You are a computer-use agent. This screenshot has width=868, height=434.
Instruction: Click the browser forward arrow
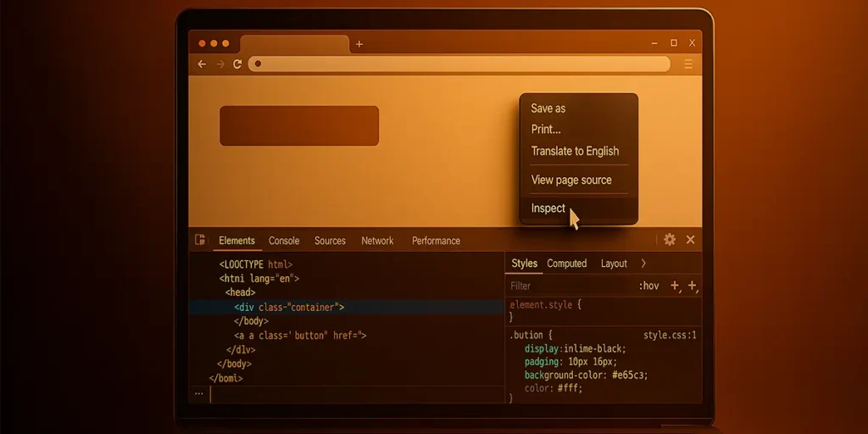220,64
